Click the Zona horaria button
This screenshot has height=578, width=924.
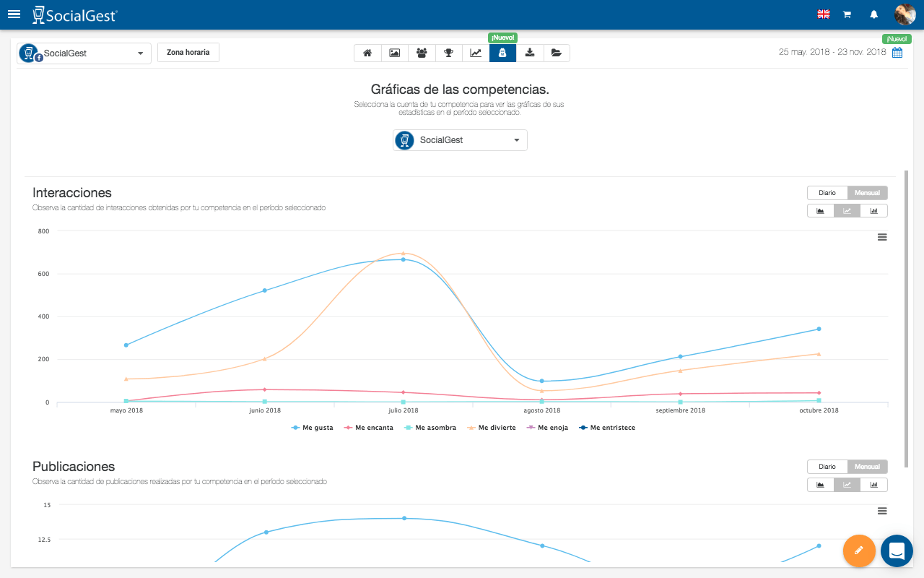188,53
